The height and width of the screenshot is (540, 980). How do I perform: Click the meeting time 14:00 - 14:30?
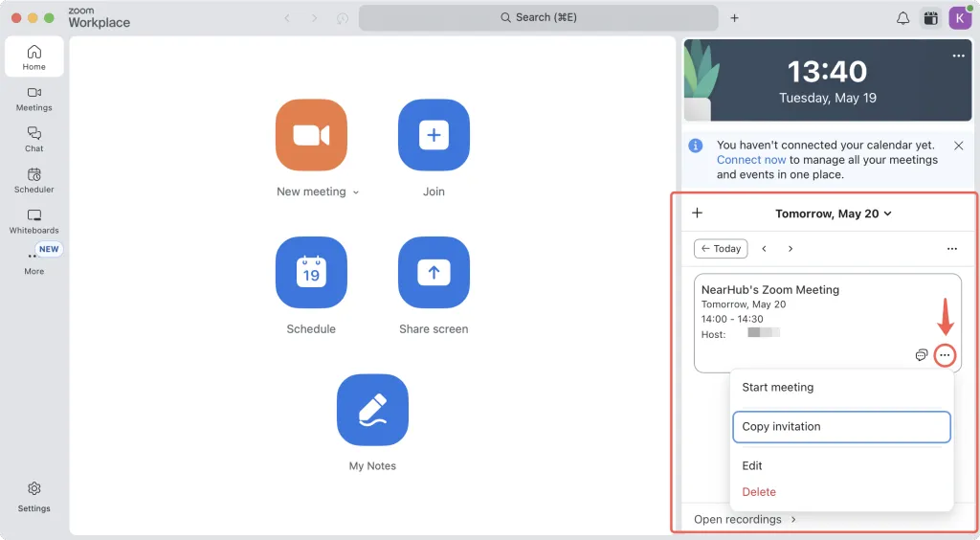732,319
